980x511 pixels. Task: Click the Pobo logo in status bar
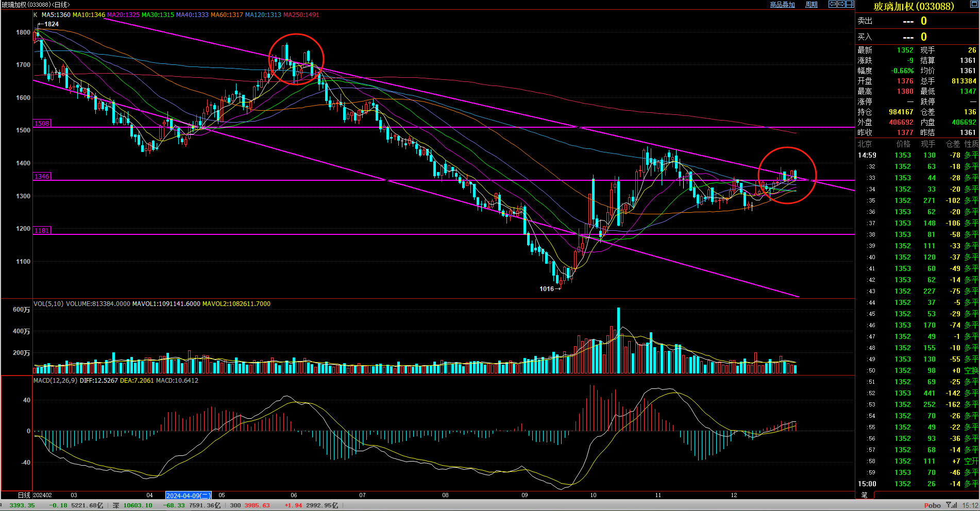pyautogui.click(x=932, y=505)
